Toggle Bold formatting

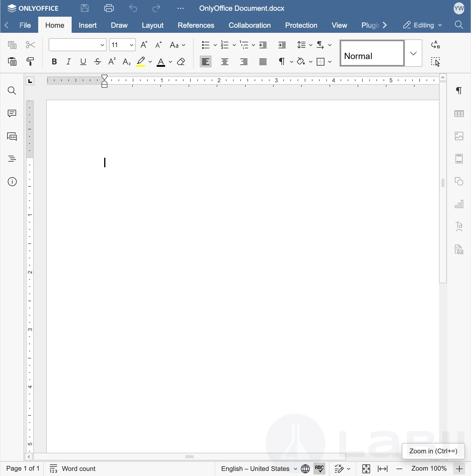54,62
